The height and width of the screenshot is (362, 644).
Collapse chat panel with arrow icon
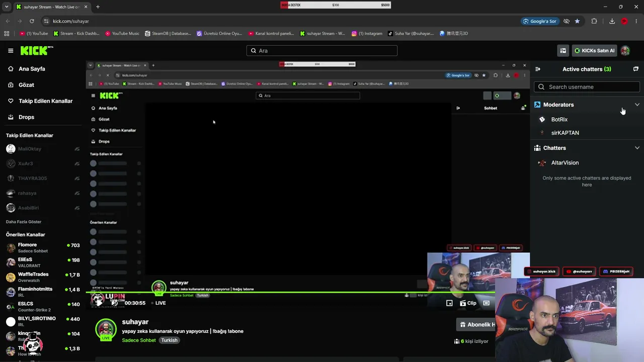click(537, 69)
